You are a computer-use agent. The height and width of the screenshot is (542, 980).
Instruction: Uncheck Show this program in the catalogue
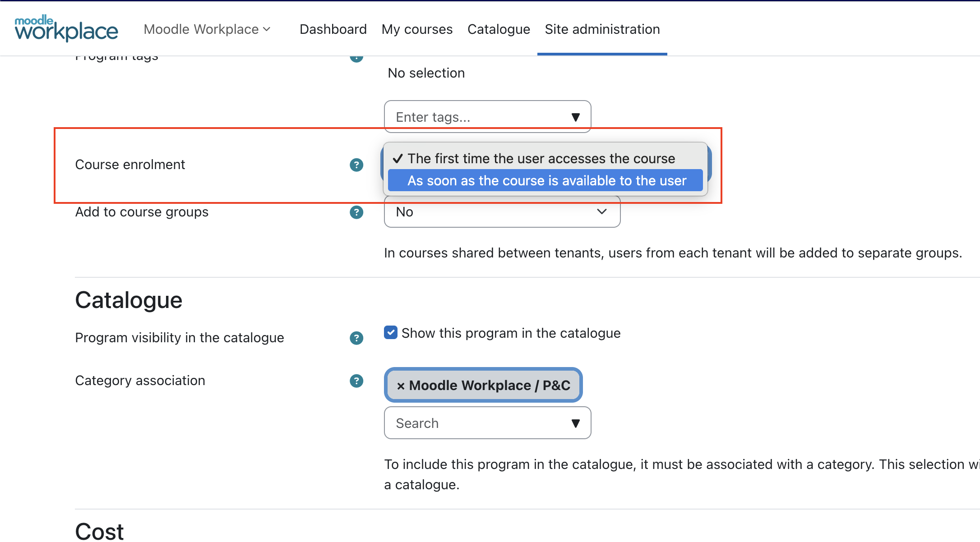coord(391,333)
